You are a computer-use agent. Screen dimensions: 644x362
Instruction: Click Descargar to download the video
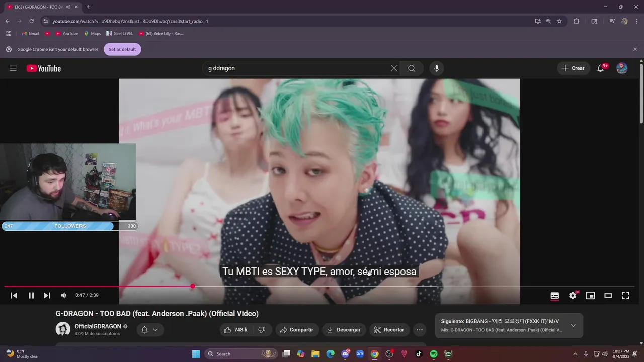pyautogui.click(x=344, y=330)
